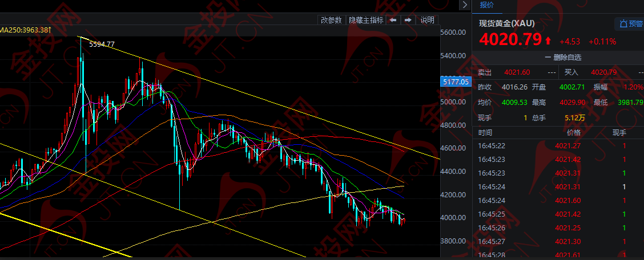Click the +0.11% change percentage
Screen dimensions: 644x260
tap(602, 42)
